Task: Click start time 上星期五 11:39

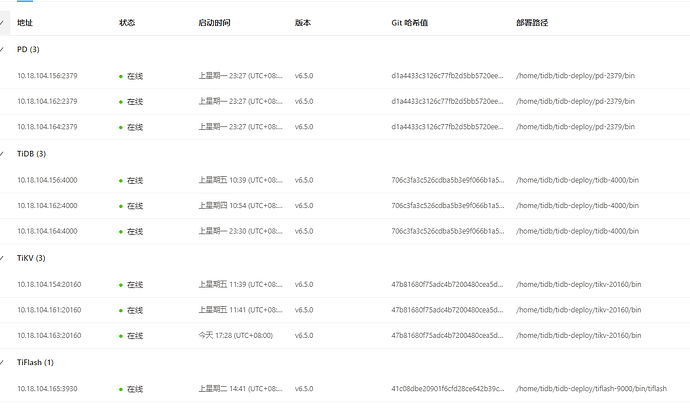Action: 240,284
